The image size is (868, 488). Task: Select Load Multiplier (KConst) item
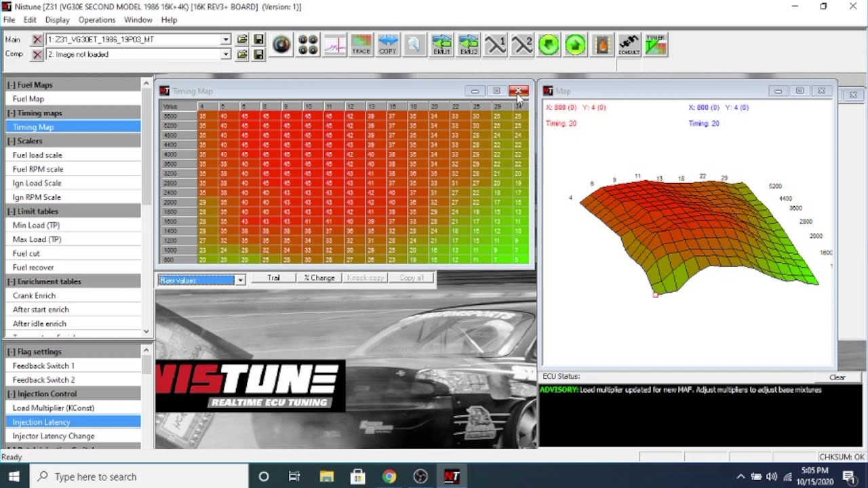[x=73, y=408]
